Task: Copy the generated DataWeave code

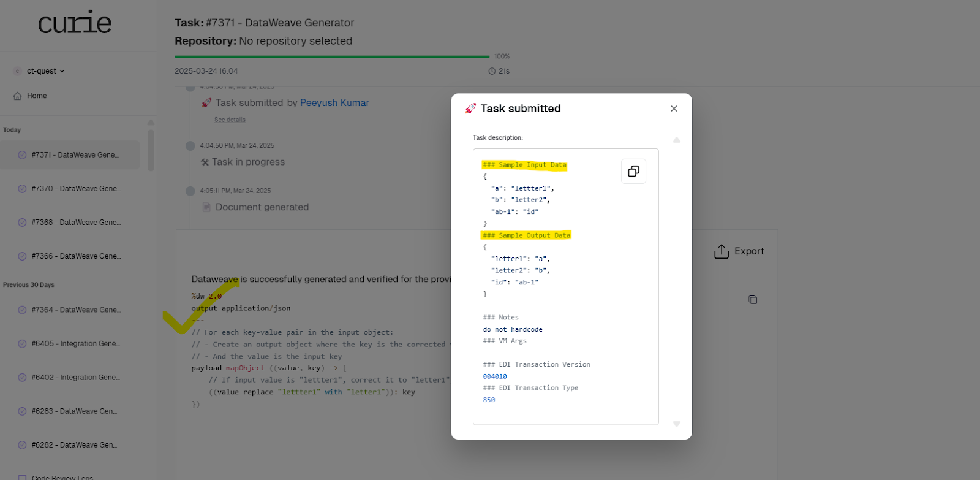Action: 753,300
